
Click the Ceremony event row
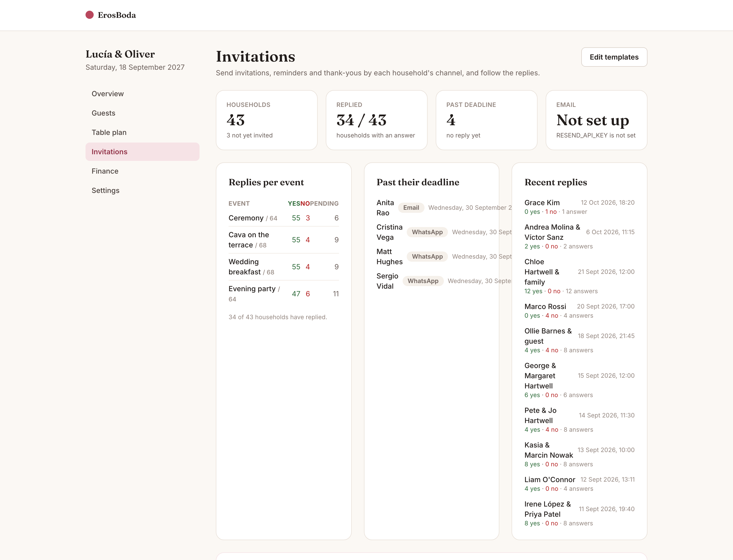point(284,218)
